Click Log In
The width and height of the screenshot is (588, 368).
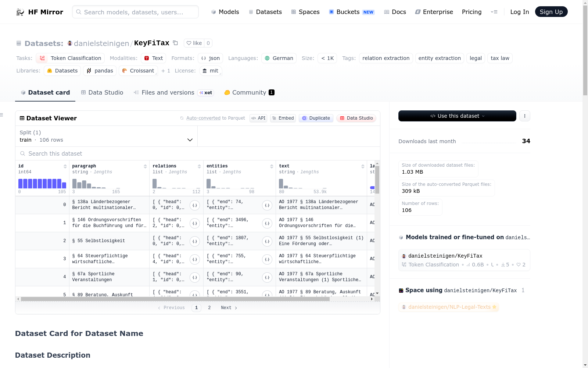click(x=520, y=12)
